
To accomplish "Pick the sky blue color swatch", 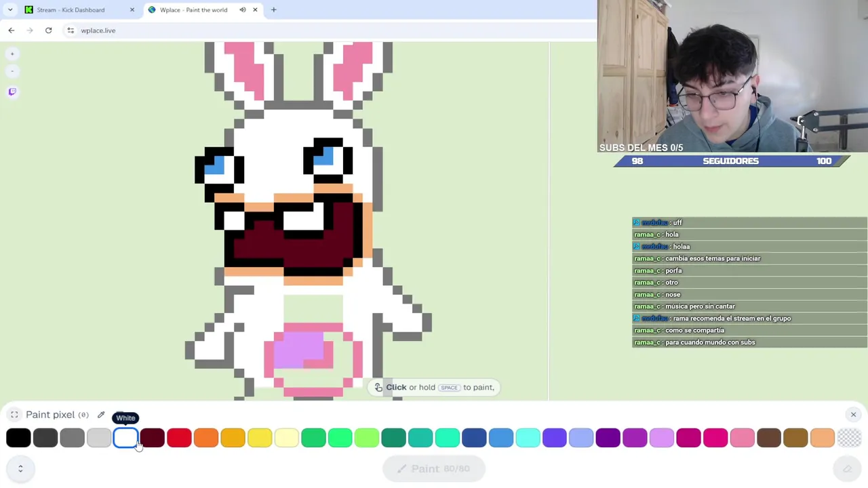I will coord(501,438).
